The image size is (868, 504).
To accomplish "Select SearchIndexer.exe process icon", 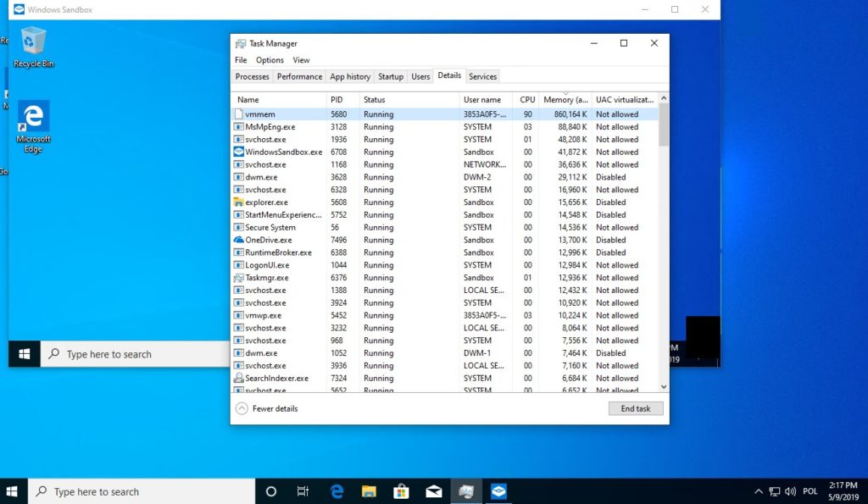I will coord(238,378).
